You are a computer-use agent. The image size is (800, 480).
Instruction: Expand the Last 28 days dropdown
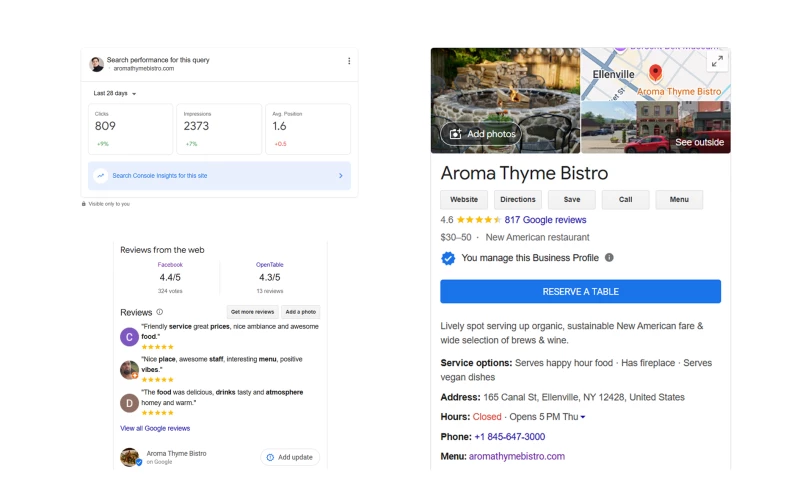(115, 93)
